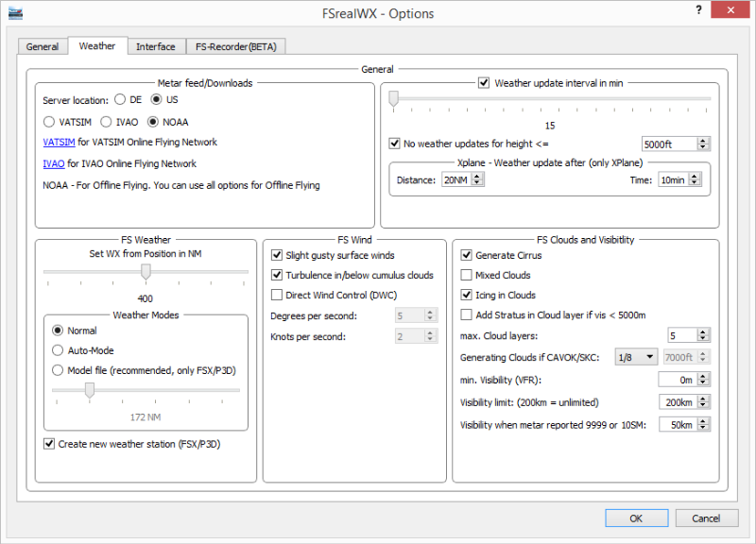Uncheck Generate Cirrus option

click(466, 255)
